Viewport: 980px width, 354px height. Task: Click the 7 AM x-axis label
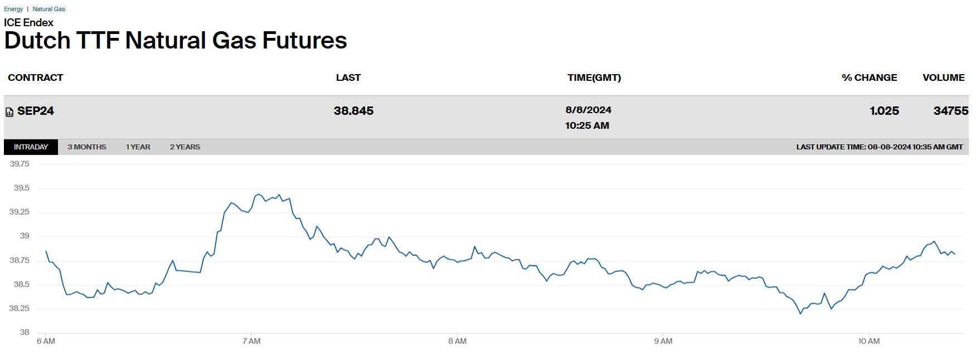251,341
